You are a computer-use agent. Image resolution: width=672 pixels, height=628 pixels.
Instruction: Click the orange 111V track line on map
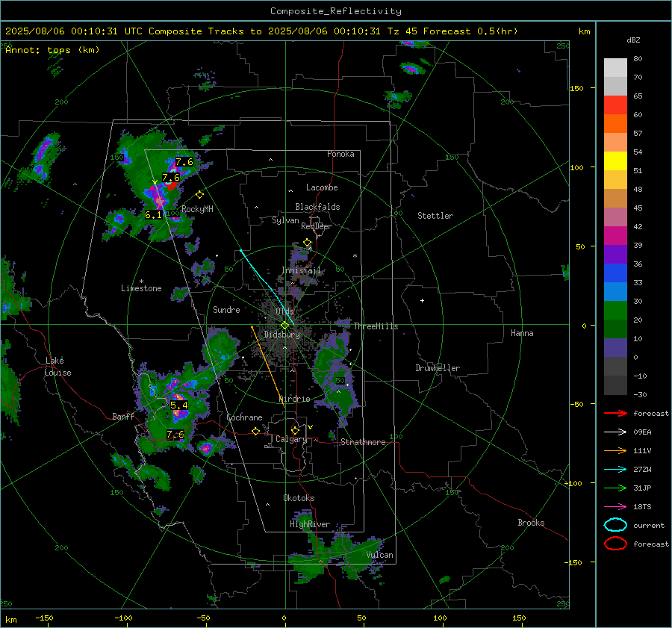[268, 367]
